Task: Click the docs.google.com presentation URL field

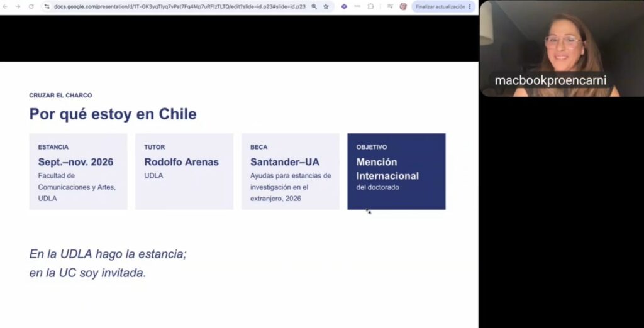Action: pos(179,6)
